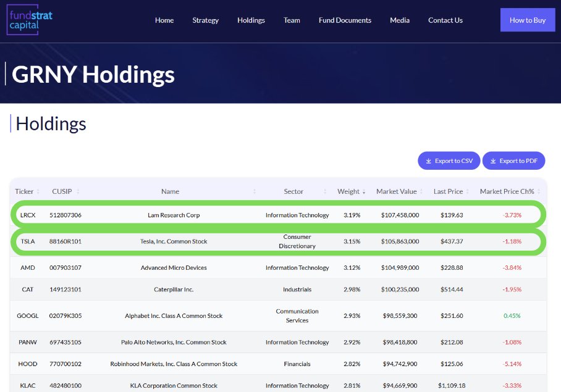Select the PANW ticker cell
The width and height of the screenshot is (561, 392).
[28, 343]
